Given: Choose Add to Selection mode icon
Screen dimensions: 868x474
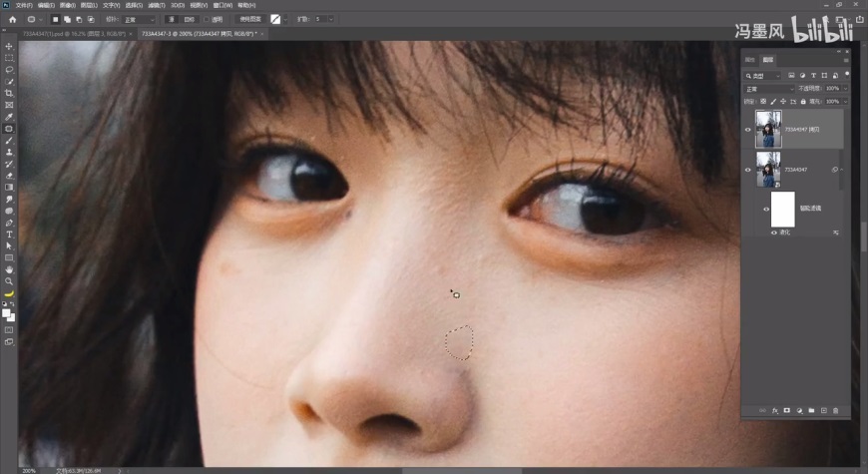Looking at the screenshot, I should pos(67,19).
